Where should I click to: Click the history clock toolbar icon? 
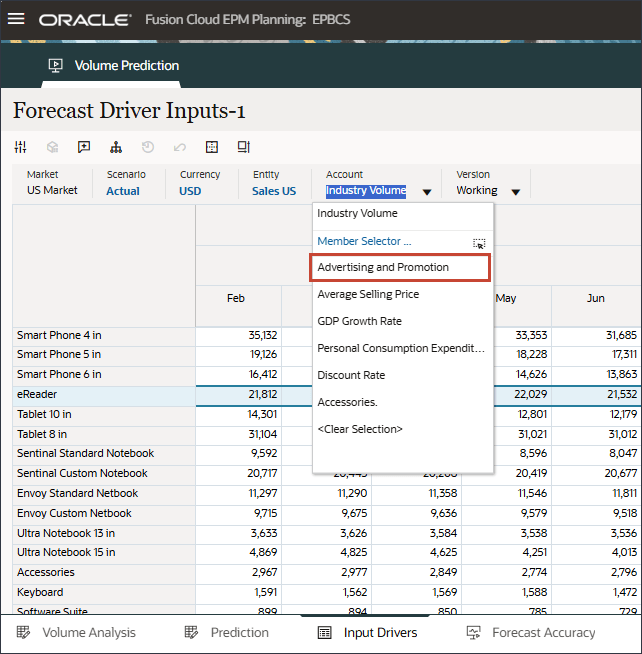148,147
